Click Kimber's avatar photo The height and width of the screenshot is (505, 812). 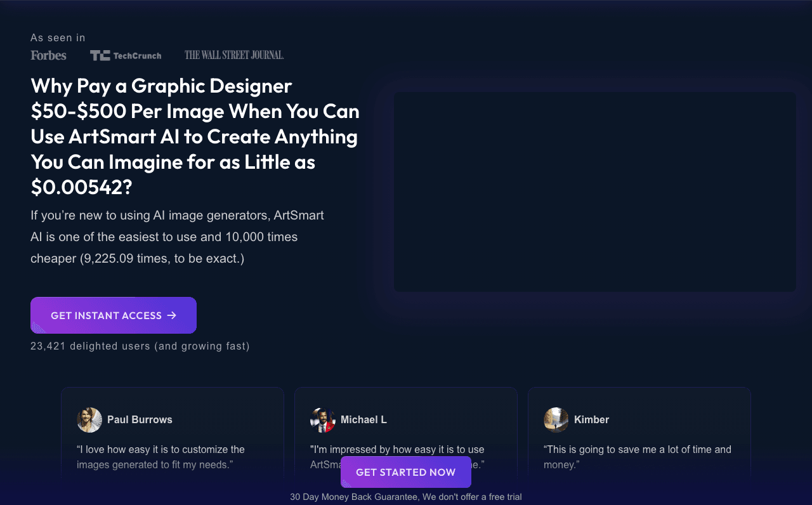(556, 420)
